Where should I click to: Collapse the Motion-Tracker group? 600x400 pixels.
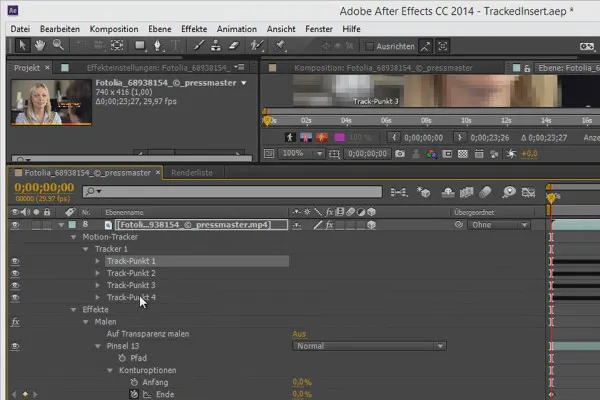(73, 237)
